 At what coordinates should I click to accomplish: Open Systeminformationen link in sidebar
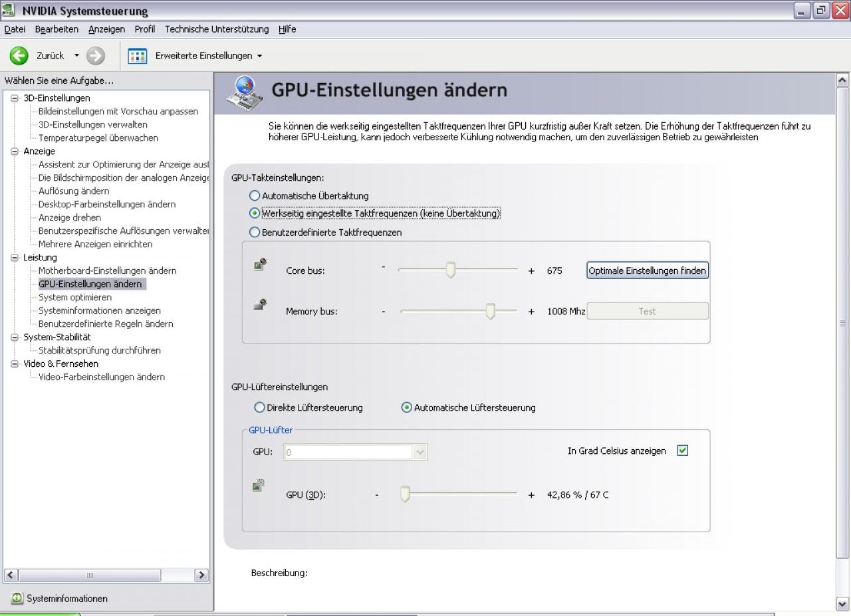click(x=67, y=599)
